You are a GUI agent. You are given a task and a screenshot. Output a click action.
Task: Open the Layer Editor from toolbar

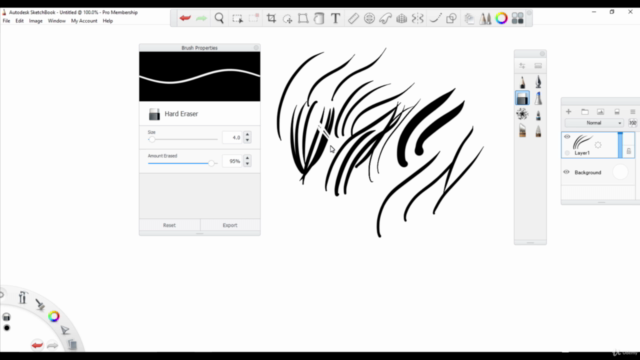tap(469, 18)
